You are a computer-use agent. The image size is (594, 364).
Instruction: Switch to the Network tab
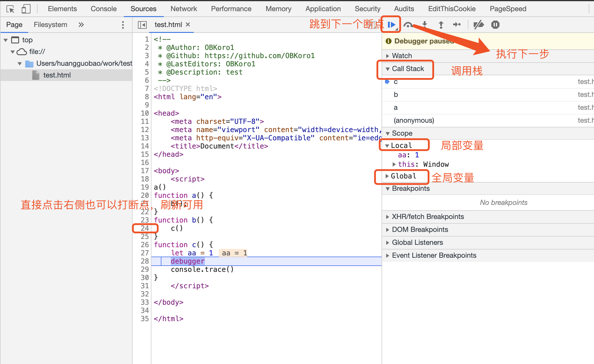coord(184,9)
